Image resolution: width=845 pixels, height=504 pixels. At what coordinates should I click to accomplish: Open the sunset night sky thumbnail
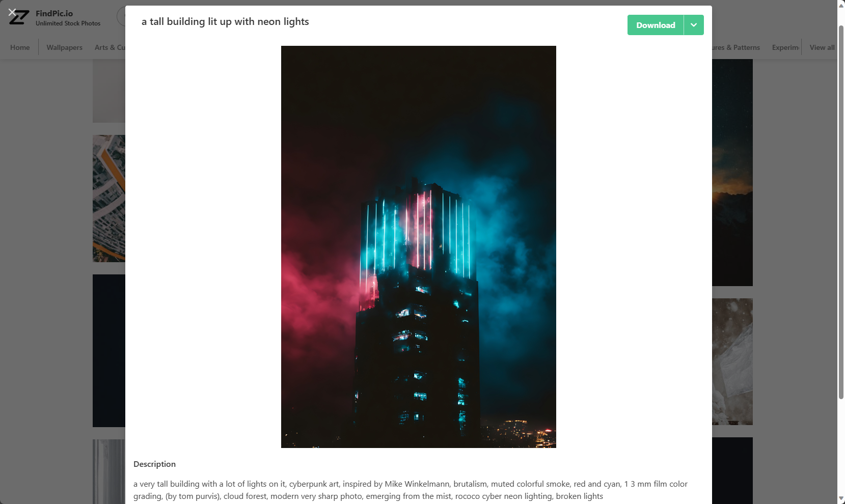(732, 173)
